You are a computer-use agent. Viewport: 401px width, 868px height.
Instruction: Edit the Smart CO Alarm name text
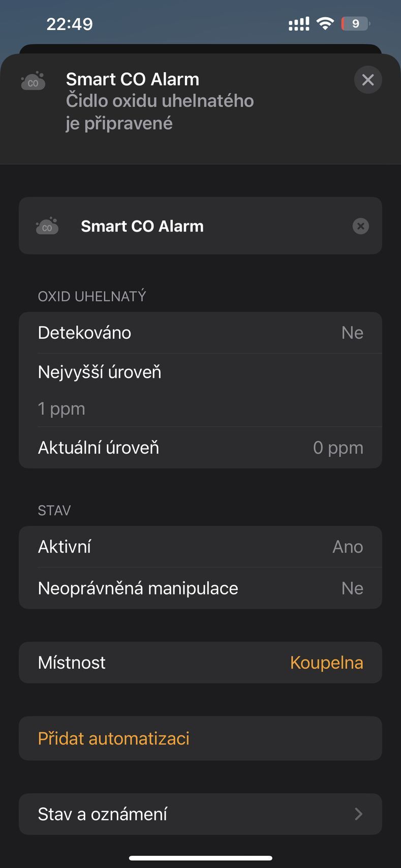click(142, 226)
